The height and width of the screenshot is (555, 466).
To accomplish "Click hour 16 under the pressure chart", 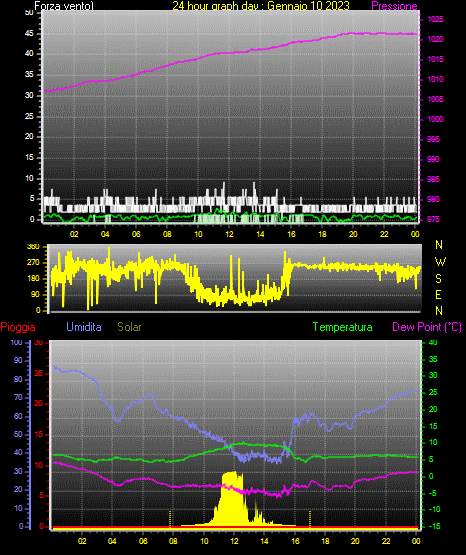I will point(291,234).
